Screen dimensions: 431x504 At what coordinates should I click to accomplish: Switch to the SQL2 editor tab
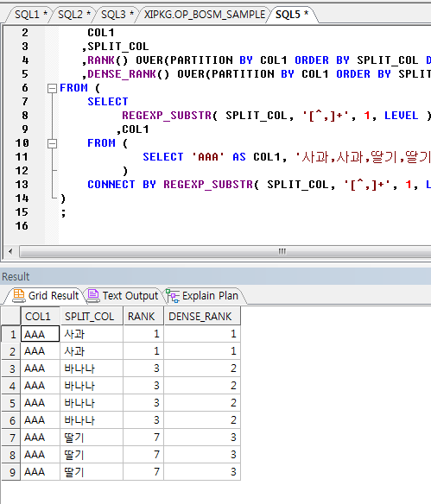pos(74,15)
